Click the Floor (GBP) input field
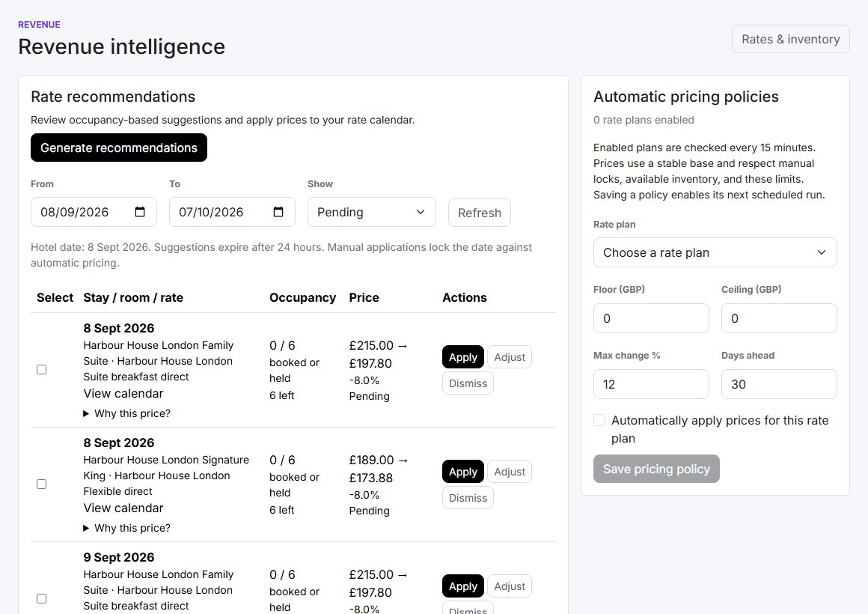 click(651, 319)
